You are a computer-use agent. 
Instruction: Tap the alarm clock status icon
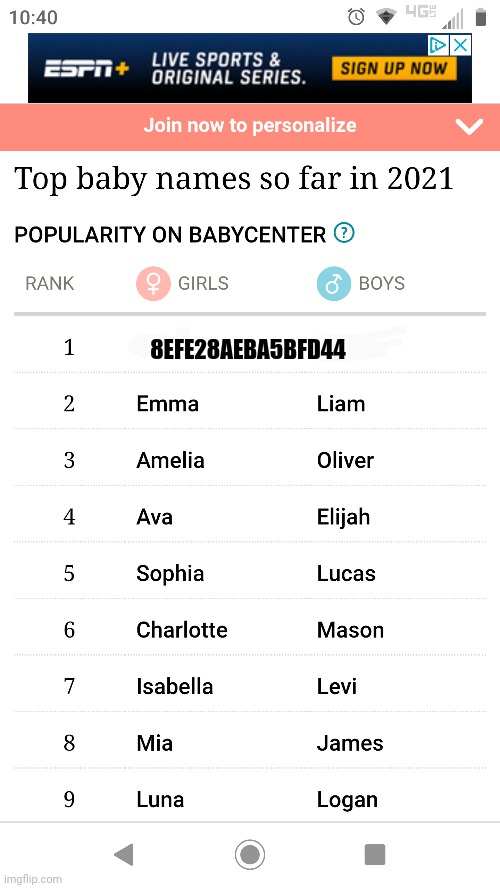point(356,18)
